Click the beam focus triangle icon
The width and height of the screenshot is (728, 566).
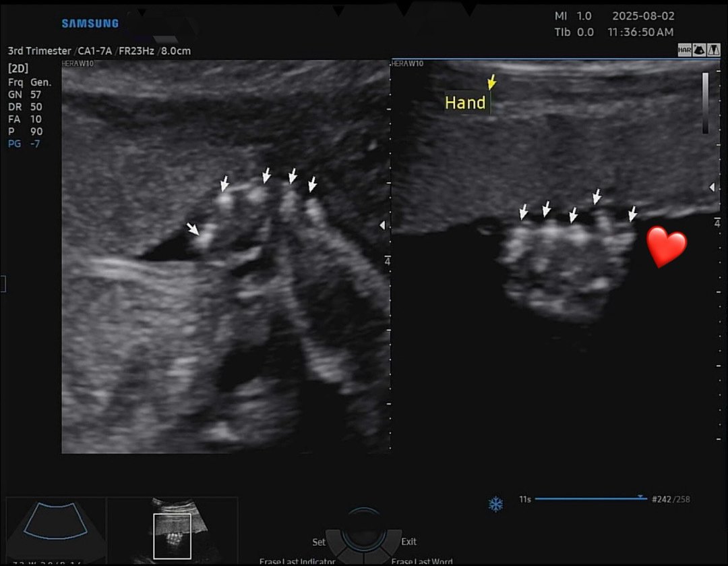[712, 50]
